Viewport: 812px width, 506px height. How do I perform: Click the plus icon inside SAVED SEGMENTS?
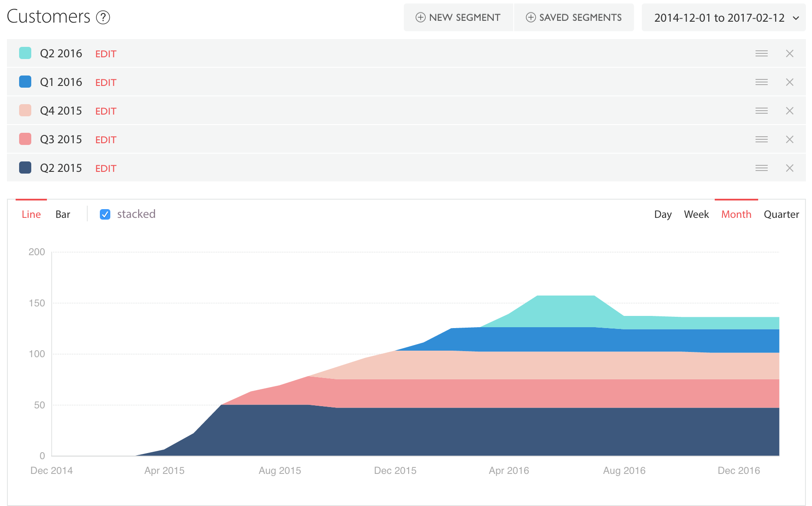tap(530, 17)
